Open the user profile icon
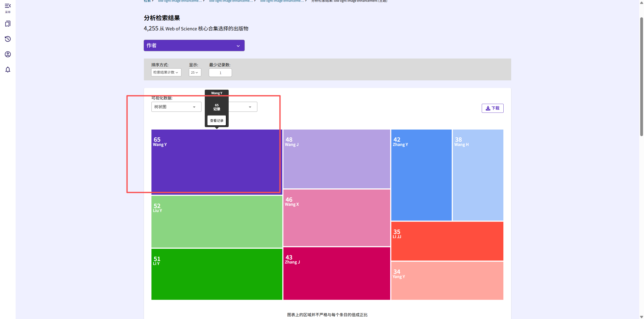This screenshot has height=319, width=644. click(x=8, y=54)
